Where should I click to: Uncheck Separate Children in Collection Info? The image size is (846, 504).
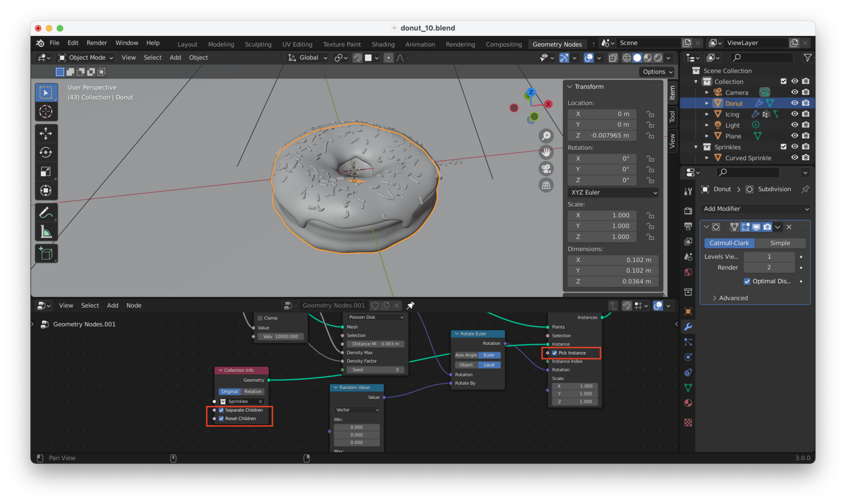[221, 410]
